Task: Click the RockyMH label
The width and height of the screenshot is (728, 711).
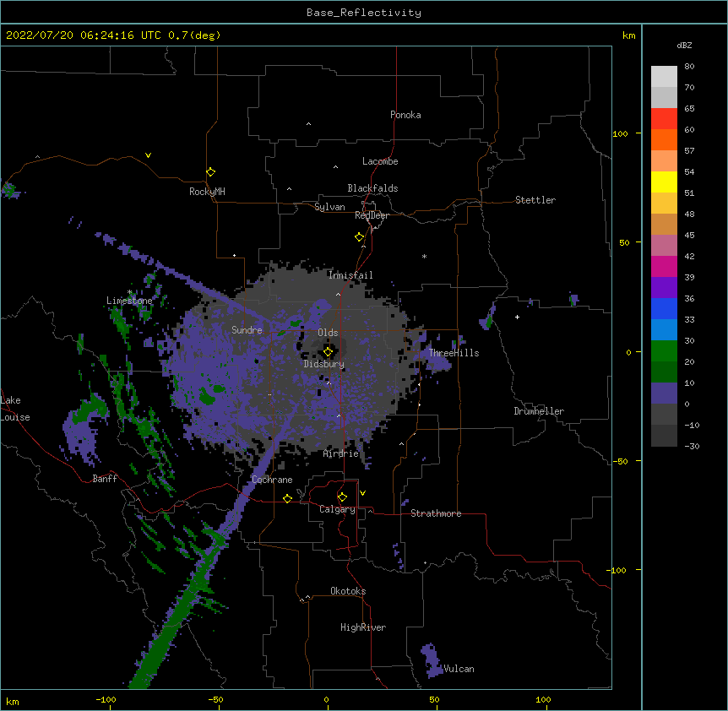Action: pos(207,192)
